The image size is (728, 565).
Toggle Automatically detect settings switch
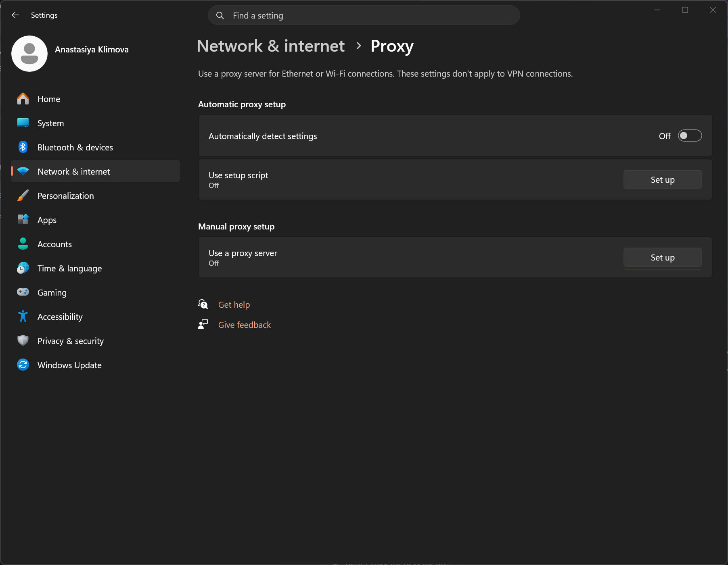(x=690, y=136)
